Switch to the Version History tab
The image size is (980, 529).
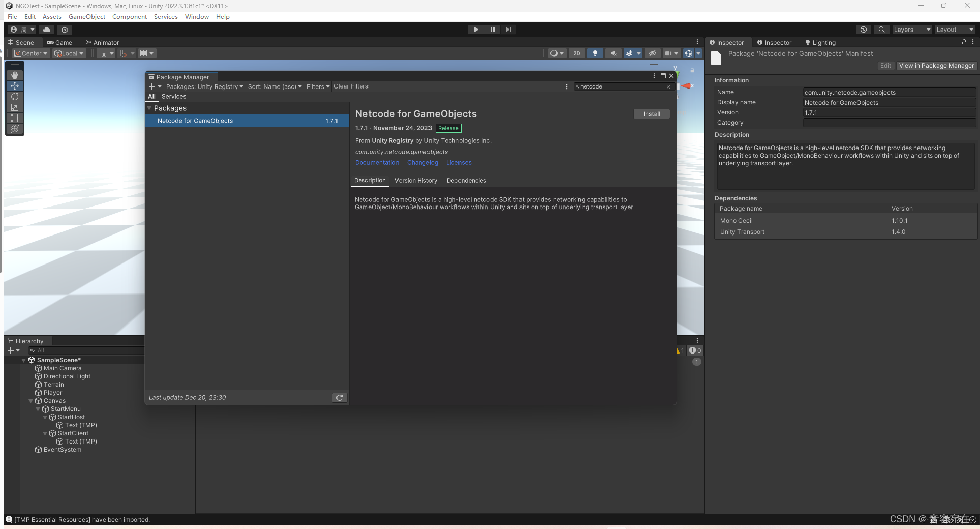416,180
